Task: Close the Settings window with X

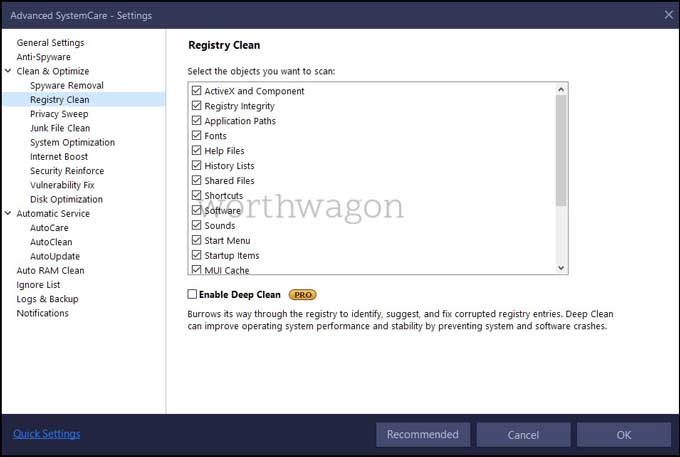Action: coord(668,14)
